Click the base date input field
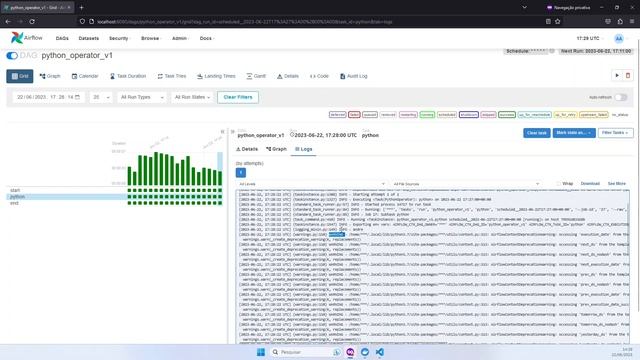The image size is (640, 360). [x=49, y=97]
